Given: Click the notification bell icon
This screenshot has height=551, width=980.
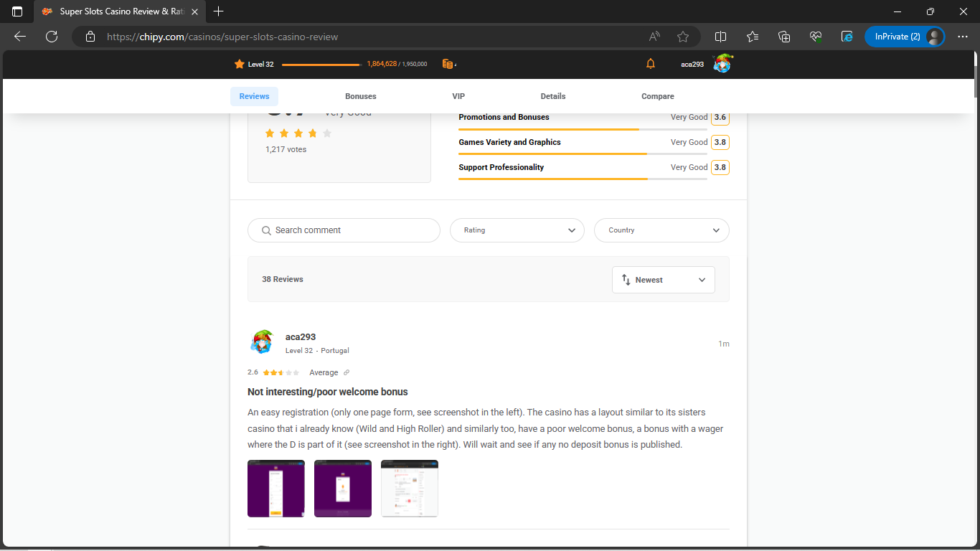Looking at the screenshot, I should click(x=651, y=64).
